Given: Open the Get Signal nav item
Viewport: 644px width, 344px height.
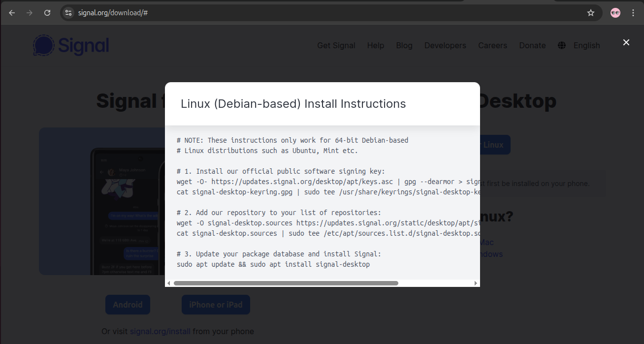Looking at the screenshot, I should point(336,45).
